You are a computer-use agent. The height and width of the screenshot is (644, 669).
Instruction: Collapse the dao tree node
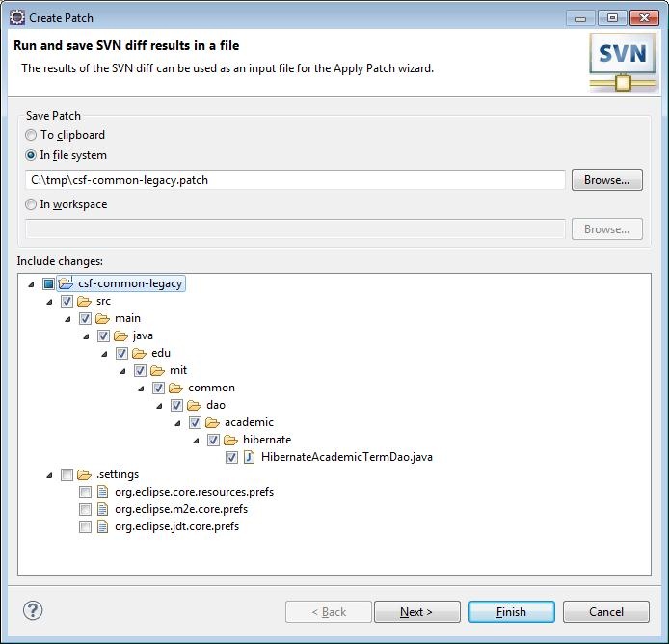[160, 406]
